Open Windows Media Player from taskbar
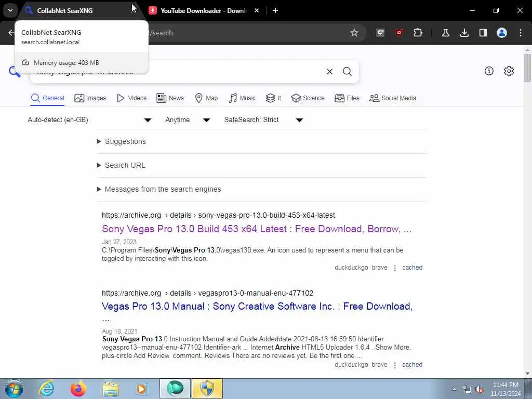The width and height of the screenshot is (532, 399). pos(142,389)
